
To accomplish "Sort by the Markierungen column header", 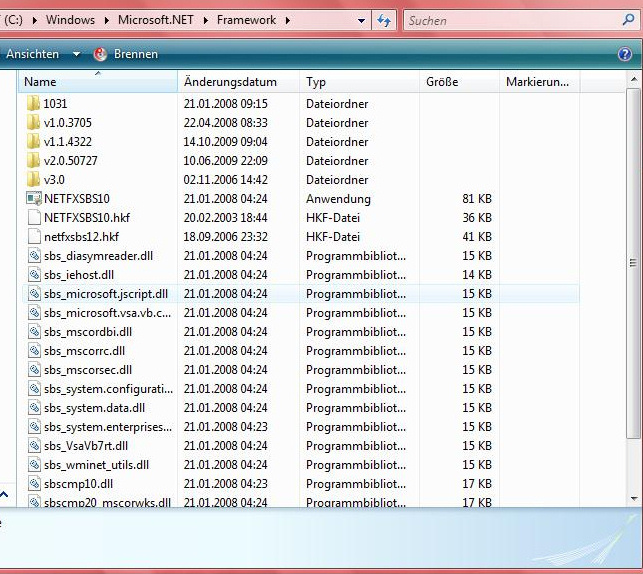I will 539,82.
